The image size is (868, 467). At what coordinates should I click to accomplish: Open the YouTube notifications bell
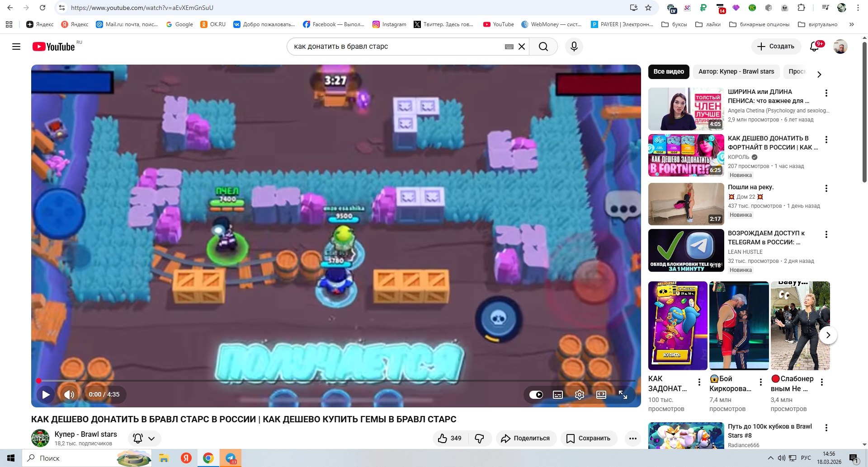point(814,47)
